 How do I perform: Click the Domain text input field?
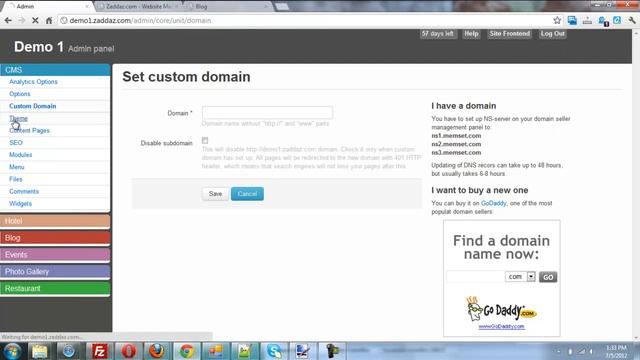(x=267, y=113)
